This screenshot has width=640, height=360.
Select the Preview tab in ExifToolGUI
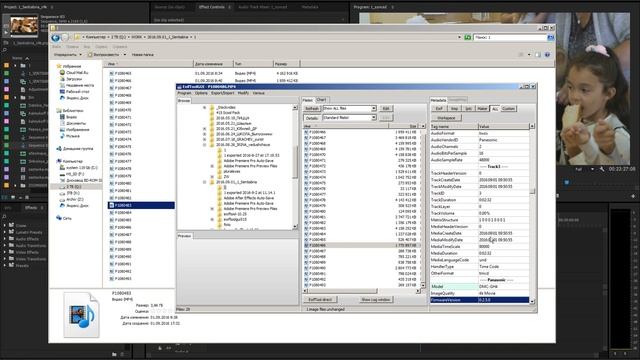click(x=184, y=236)
